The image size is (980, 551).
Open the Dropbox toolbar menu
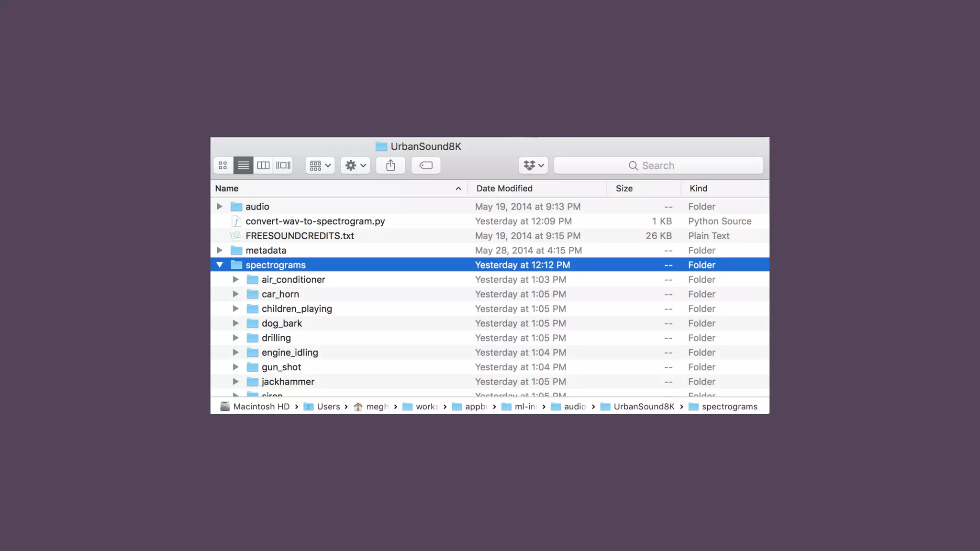tap(533, 165)
